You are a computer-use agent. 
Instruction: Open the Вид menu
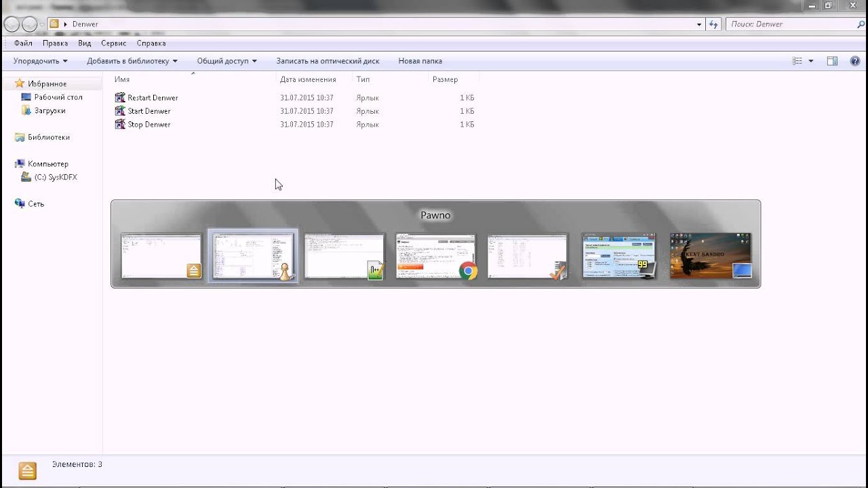pos(84,43)
